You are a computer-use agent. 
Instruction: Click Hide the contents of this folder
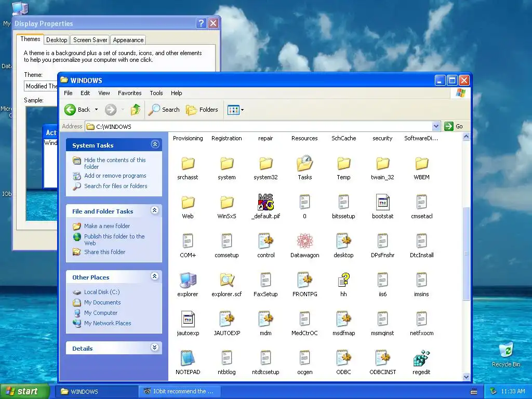coord(115,163)
